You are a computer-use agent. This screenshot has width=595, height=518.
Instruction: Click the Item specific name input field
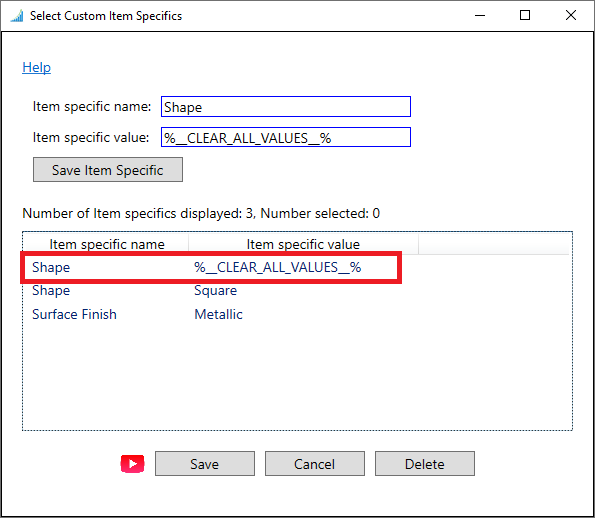(286, 107)
